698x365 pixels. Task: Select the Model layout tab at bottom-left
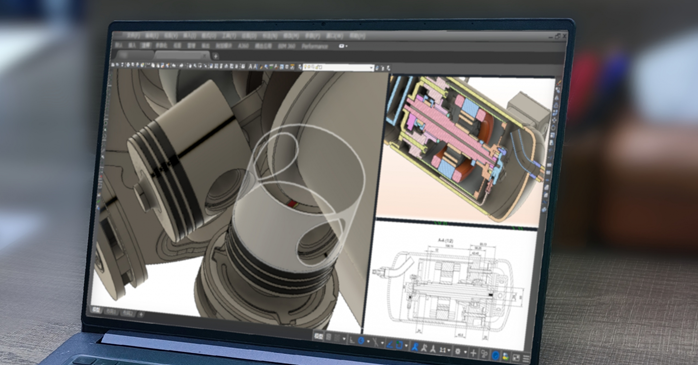96,310
